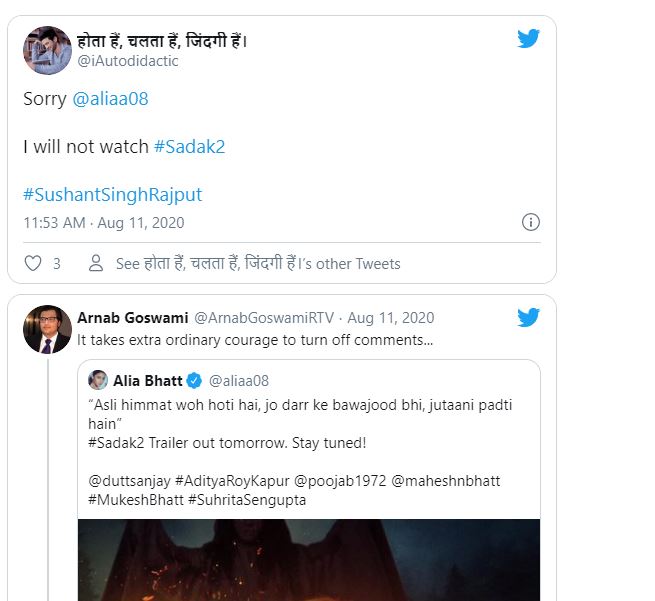Open the Alia Bhatt name in the quoted tweet
The image size is (655, 601).
tap(148, 381)
